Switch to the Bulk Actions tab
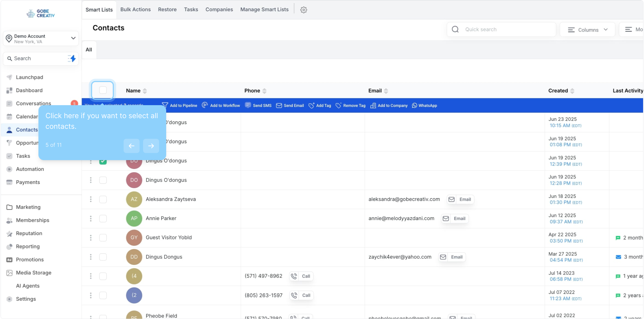 [x=135, y=9]
